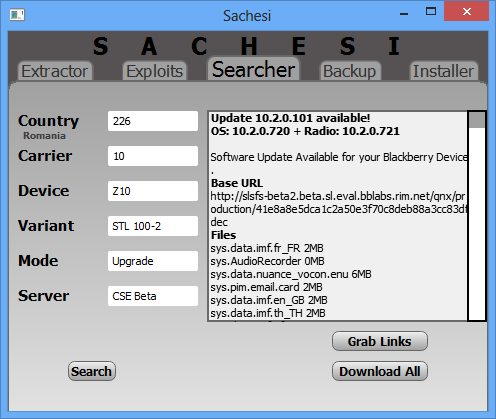Click the Files heading in results
Image resolution: width=496 pixels, height=419 pixels.
(x=224, y=235)
